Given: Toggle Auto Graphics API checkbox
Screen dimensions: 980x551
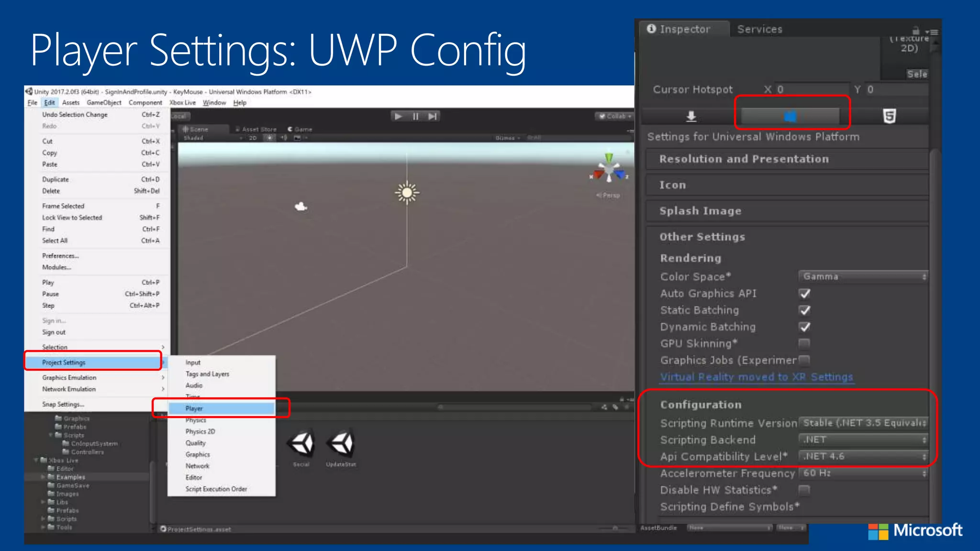Looking at the screenshot, I should tap(805, 294).
